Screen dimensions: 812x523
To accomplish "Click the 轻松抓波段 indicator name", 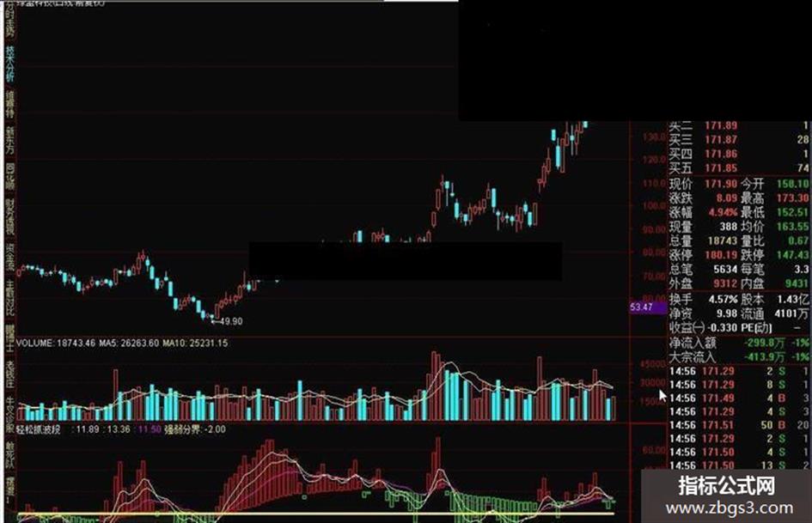I will pos(39,429).
